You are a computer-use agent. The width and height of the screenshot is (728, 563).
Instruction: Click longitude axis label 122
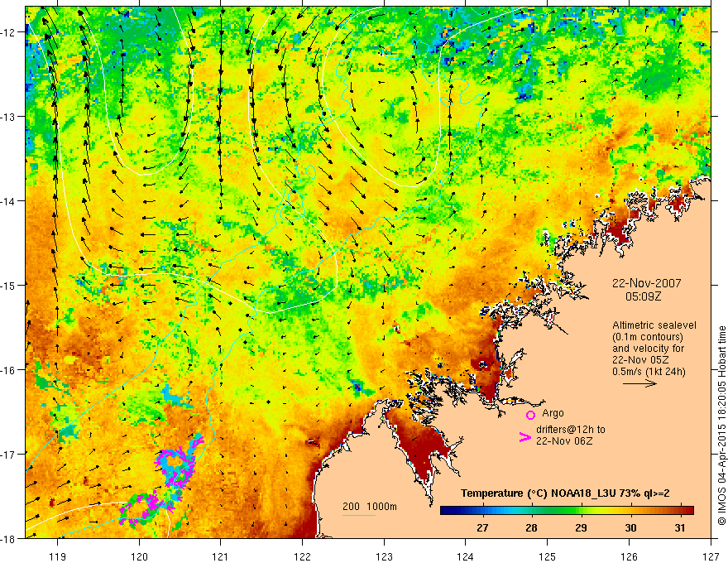coord(302,556)
